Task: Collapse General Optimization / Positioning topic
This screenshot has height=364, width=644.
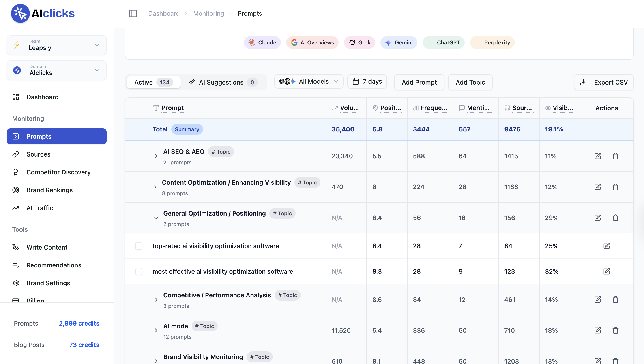Action: pyautogui.click(x=156, y=218)
